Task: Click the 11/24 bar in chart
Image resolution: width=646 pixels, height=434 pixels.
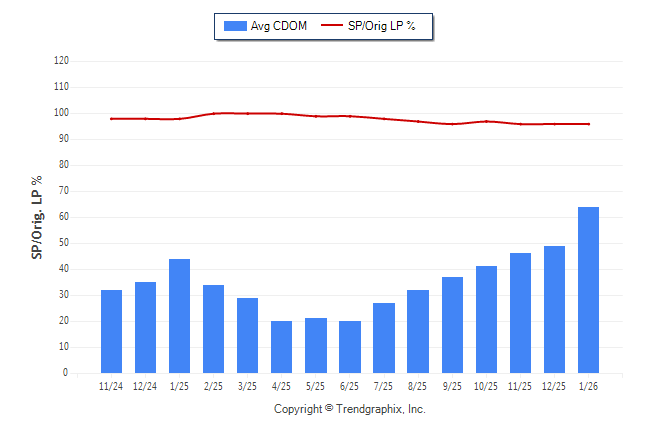Action: click(x=112, y=331)
